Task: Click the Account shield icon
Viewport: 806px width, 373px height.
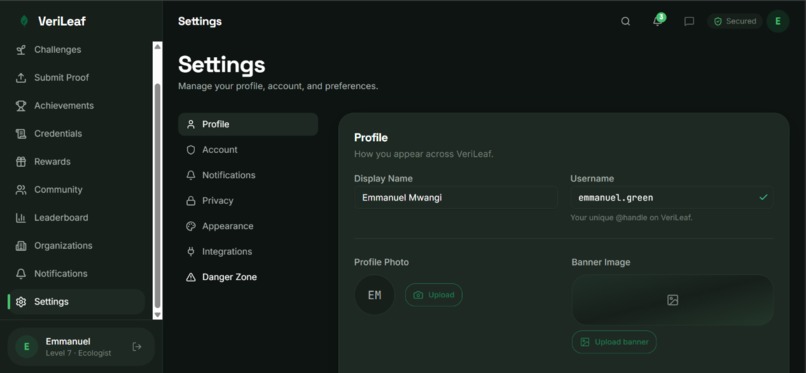Action: [x=191, y=150]
